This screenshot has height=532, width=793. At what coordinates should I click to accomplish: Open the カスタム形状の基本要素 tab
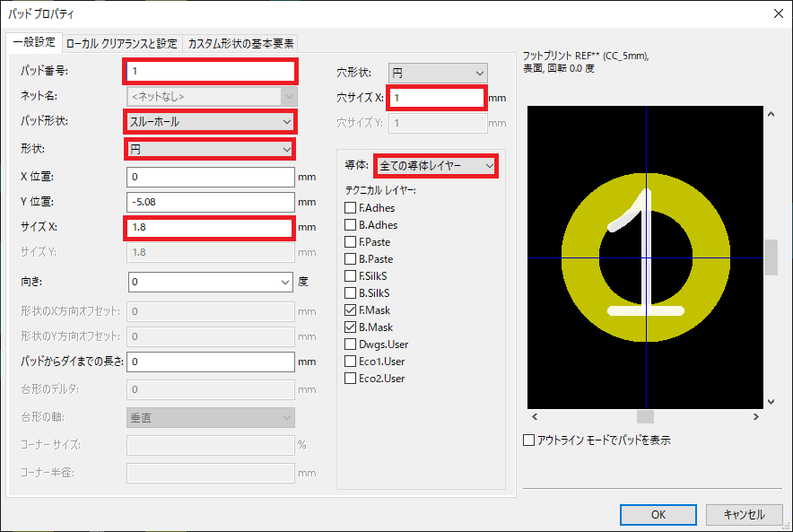tap(240, 43)
